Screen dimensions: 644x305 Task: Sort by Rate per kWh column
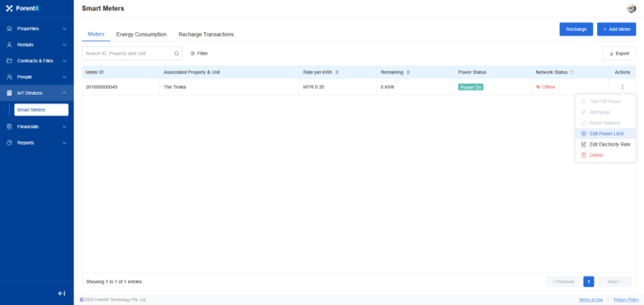[x=337, y=72]
